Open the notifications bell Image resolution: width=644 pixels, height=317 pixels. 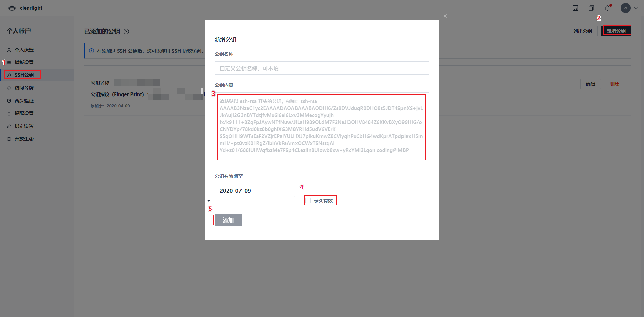607,8
